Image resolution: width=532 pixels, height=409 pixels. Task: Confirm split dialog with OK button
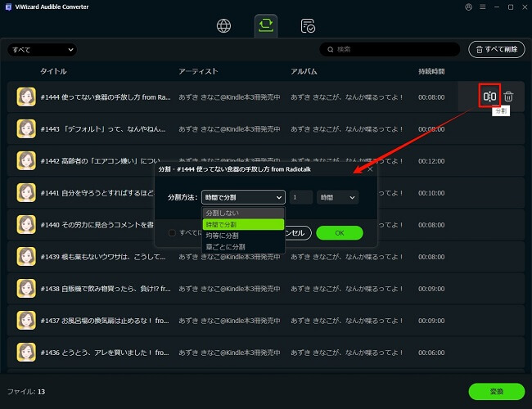click(340, 233)
